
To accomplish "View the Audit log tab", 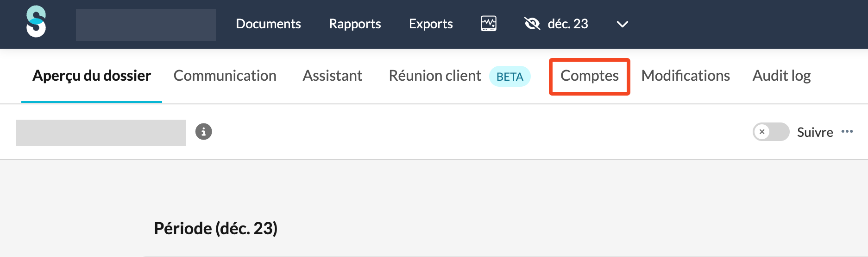I will click(x=781, y=76).
